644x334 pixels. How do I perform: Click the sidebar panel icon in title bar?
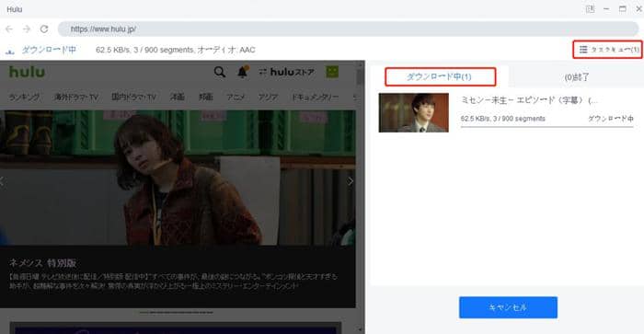click(x=591, y=9)
